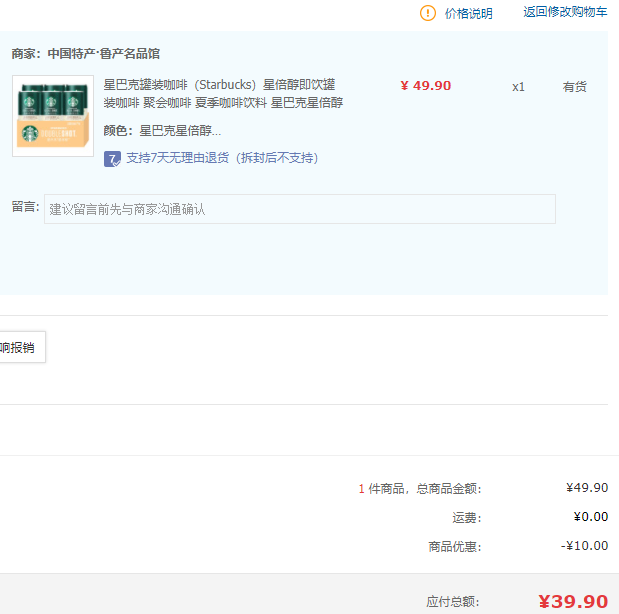Go back via 返回修改购物车 link
619x614 pixels.
tap(565, 12)
